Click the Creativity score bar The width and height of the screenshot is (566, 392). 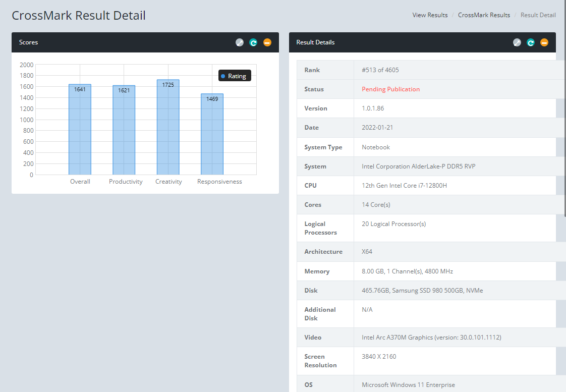[168, 129]
